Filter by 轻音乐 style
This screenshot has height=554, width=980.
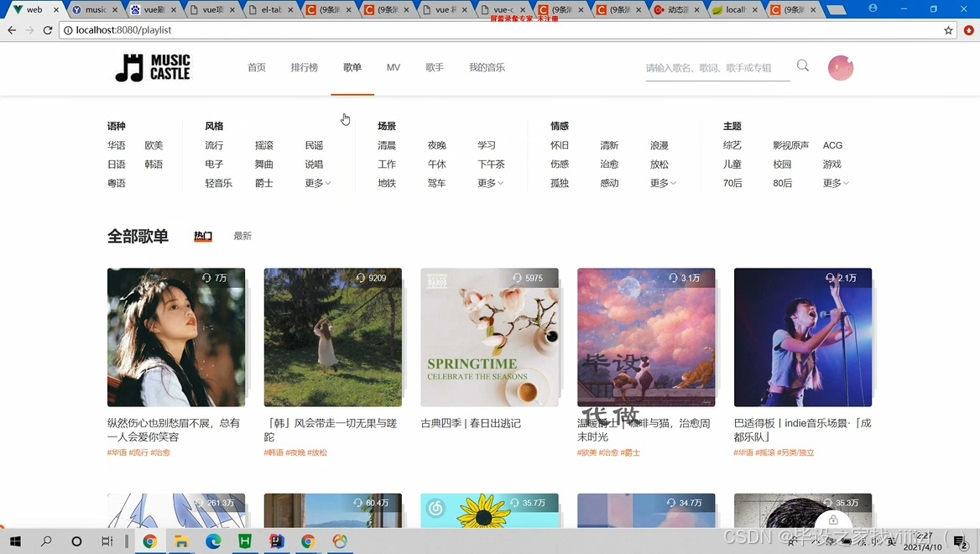[x=219, y=183]
